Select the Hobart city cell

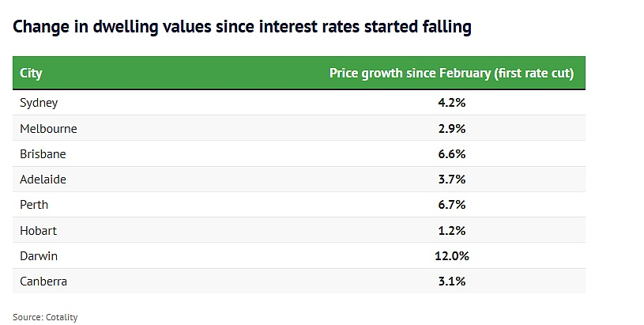[x=38, y=230]
